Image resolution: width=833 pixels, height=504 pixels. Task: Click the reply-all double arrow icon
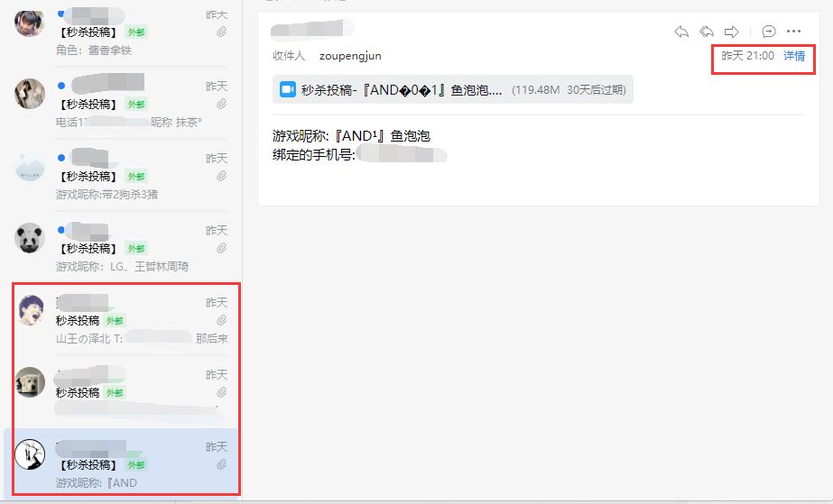click(x=707, y=32)
